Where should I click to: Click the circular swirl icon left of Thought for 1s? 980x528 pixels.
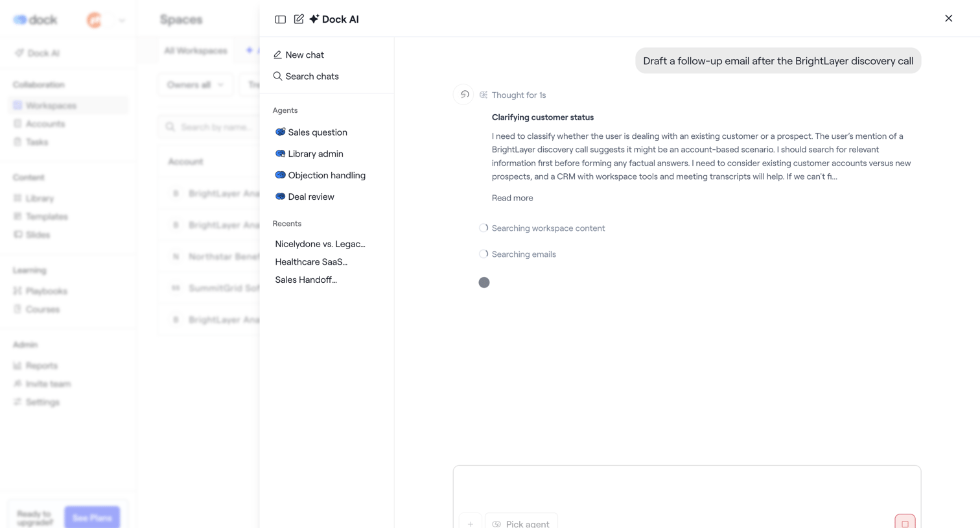pyautogui.click(x=463, y=95)
